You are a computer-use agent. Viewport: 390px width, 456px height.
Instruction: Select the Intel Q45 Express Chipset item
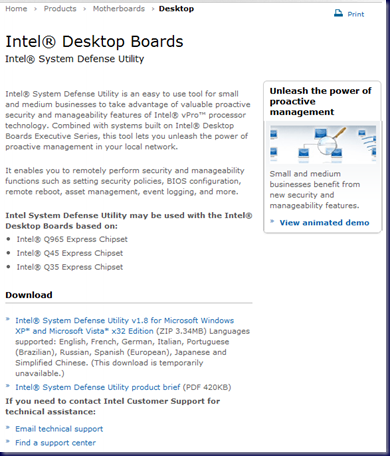[x=70, y=253]
